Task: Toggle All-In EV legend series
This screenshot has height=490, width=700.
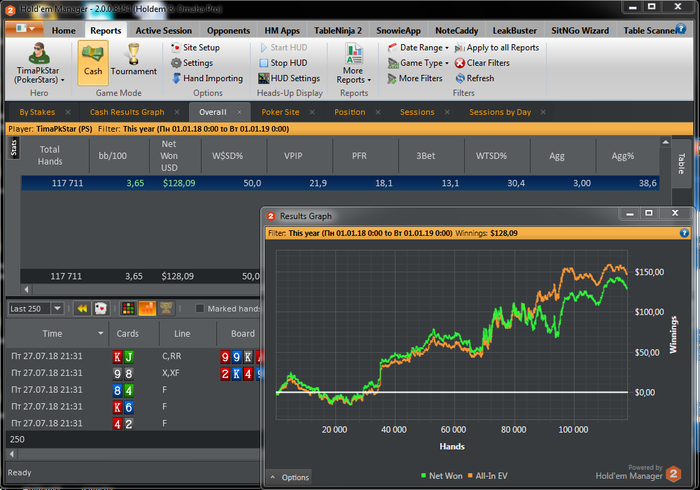Action: (x=488, y=476)
